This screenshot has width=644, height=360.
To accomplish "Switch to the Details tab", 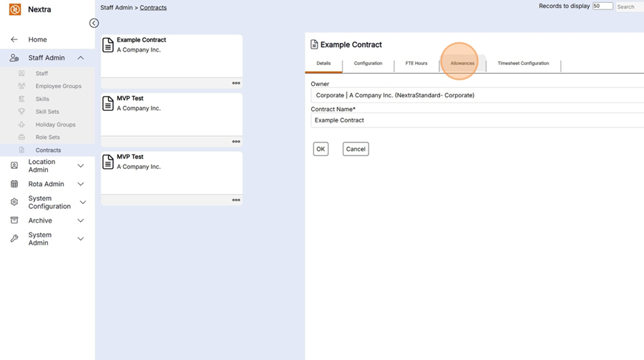I will 323,63.
